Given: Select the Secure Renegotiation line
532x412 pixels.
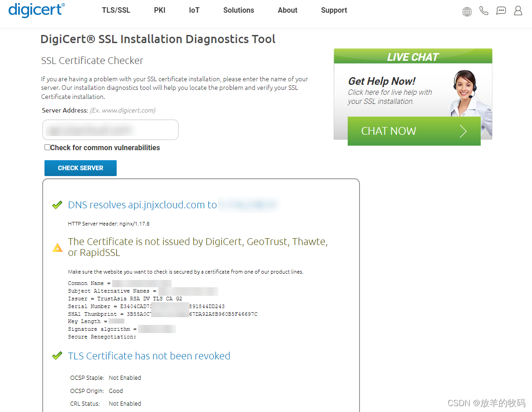Looking at the screenshot, I should (x=102, y=337).
